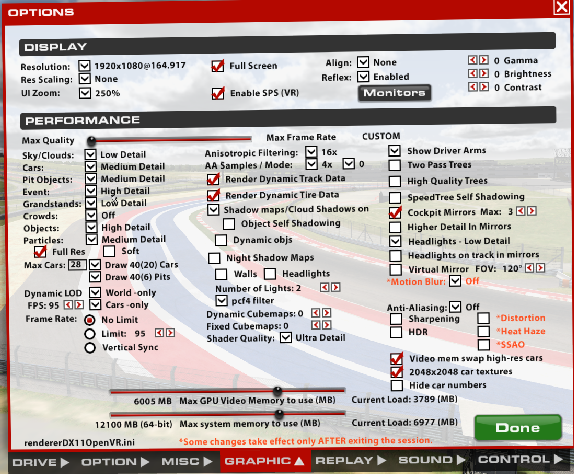The image size is (574, 474).
Task: Decrease Number of Lights
Action: point(324,287)
